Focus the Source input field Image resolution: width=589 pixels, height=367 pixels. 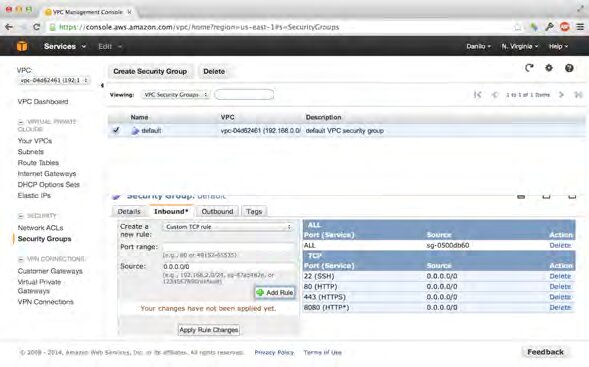pos(228,266)
